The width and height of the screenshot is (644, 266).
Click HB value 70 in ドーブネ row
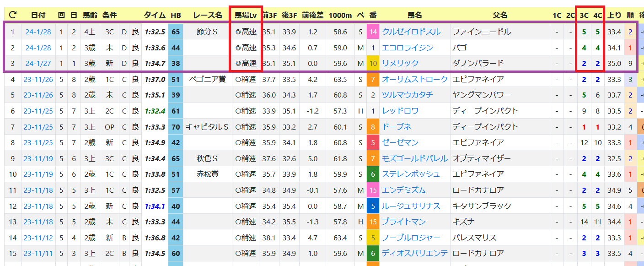pos(176,126)
